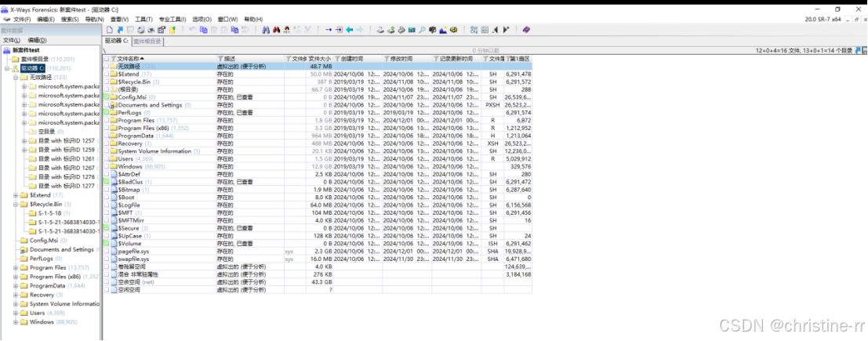Click the purple Help book icon
Viewport: 868px width, 341px height.
click(526, 30)
